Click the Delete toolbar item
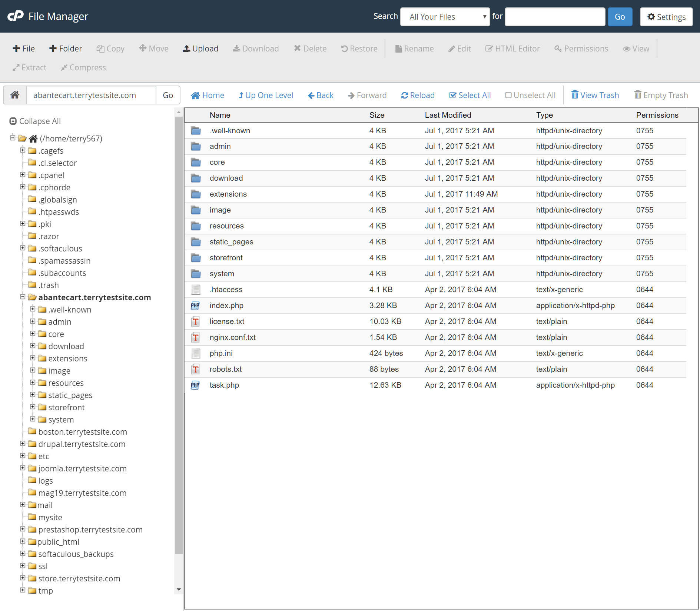 pos(310,49)
